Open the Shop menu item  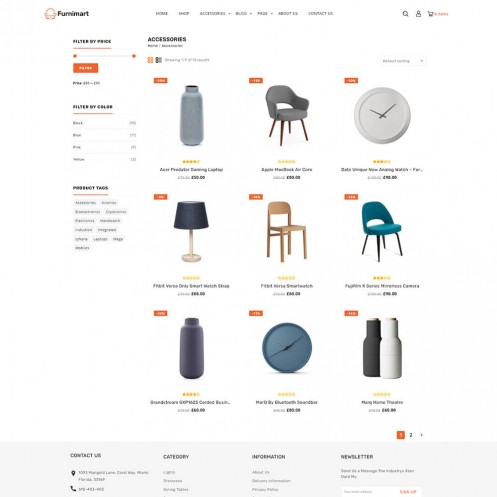(x=184, y=14)
